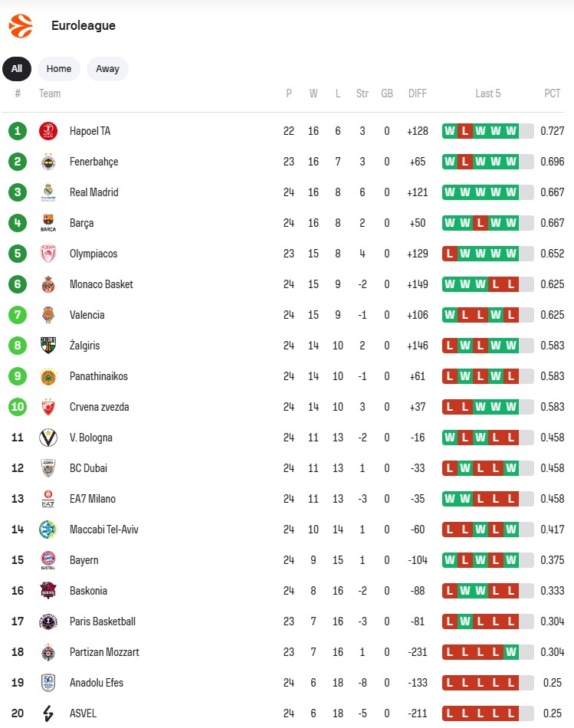Click the Hapoel TA team crest

[48, 131]
